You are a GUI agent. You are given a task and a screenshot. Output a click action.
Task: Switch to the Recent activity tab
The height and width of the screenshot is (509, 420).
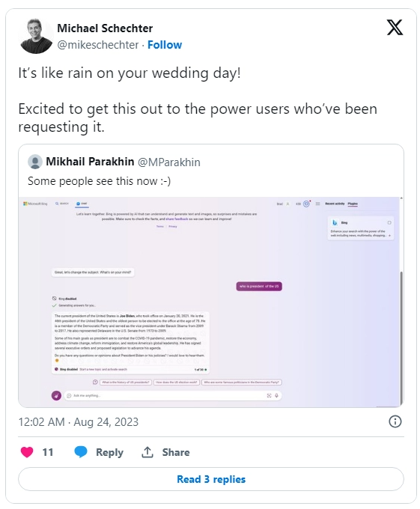(x=335, y=204)
